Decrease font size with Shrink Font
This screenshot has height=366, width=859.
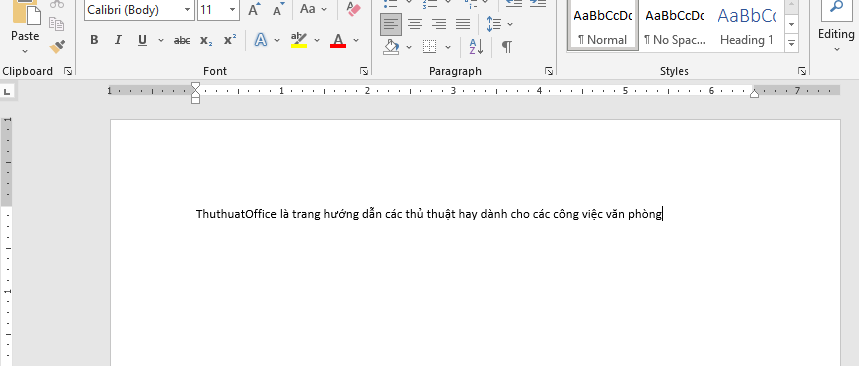[x=279, y=9]
